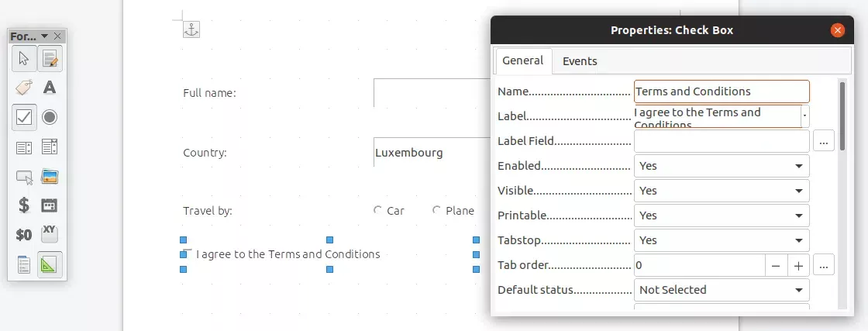Screen dimensions: 868x331
Task: Click into the Name input field
Action: pyautogui.click(x=721, y=91)
